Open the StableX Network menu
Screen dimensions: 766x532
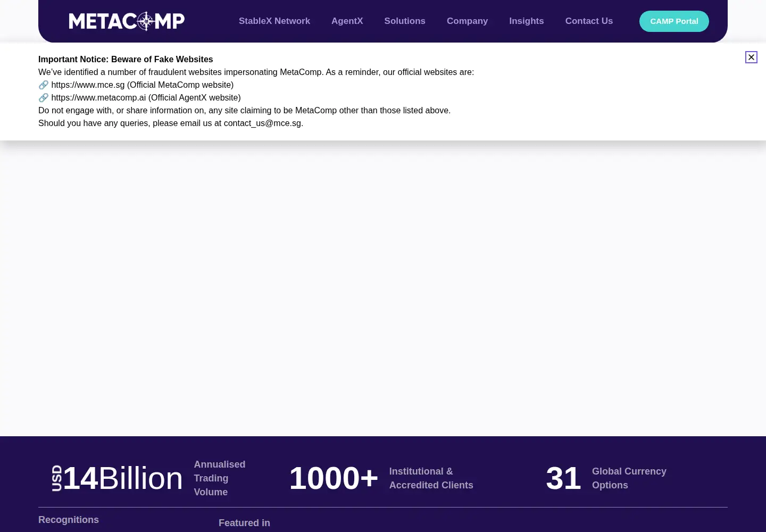pyautogui.click(x=274, y=21)
